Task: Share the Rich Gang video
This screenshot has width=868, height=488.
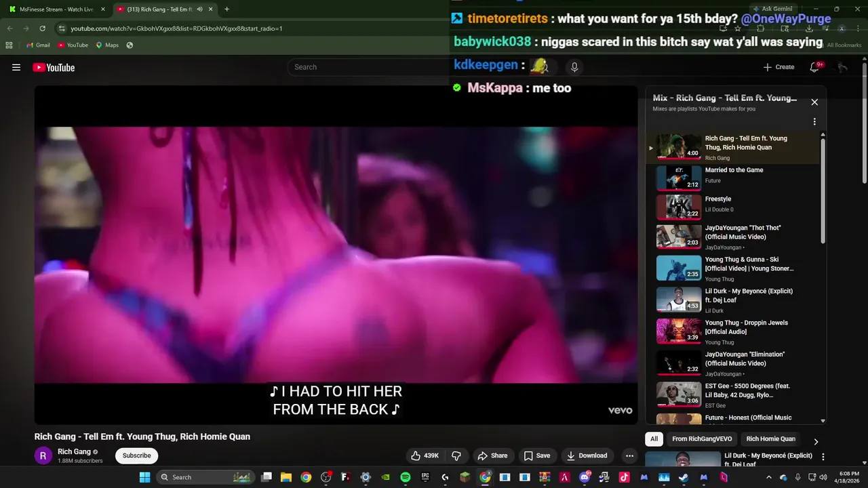Action: [x=492, y=455]
